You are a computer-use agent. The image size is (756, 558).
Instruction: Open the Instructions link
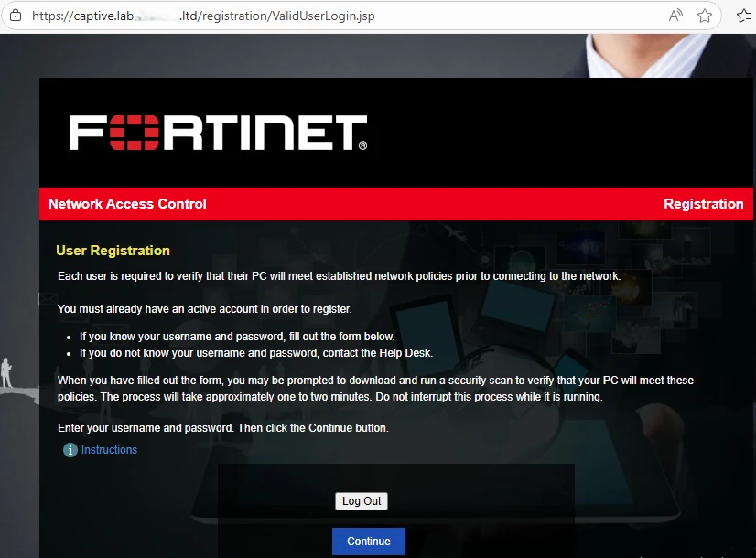[x=109, y=449]
